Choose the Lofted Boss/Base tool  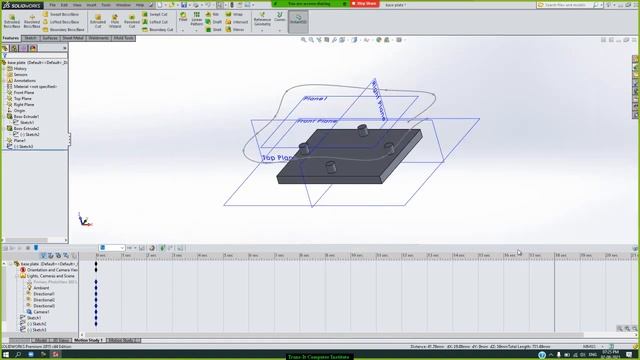(x=61, y=22)
